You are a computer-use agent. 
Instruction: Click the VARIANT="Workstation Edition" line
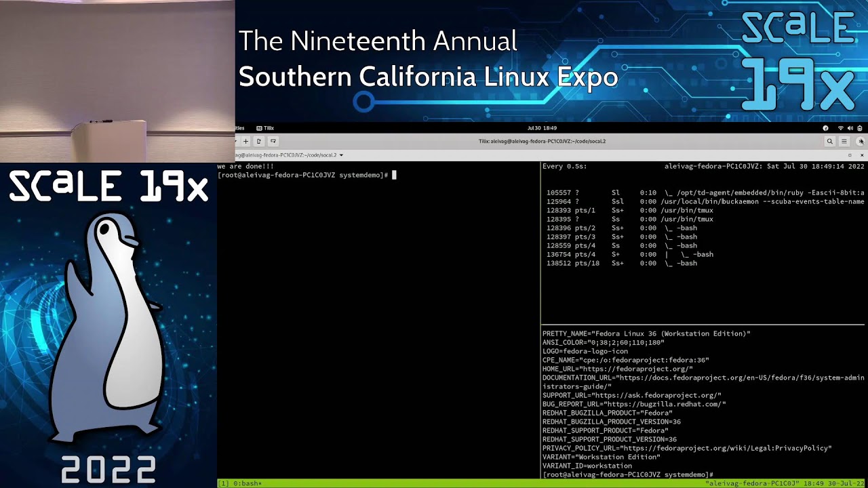point(601,457)
